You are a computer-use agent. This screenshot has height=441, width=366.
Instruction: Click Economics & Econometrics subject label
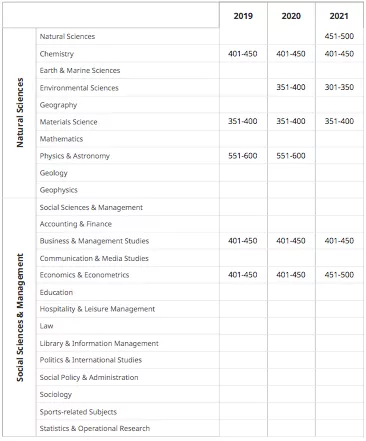84,275
